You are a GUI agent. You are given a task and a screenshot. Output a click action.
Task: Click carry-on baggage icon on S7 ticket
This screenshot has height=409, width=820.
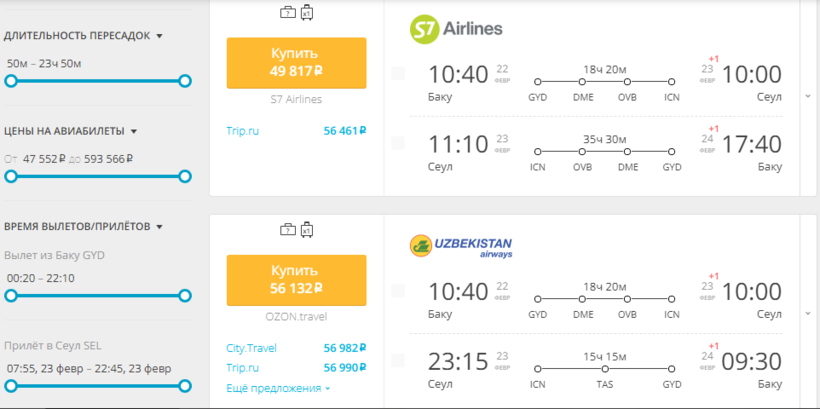287,13
